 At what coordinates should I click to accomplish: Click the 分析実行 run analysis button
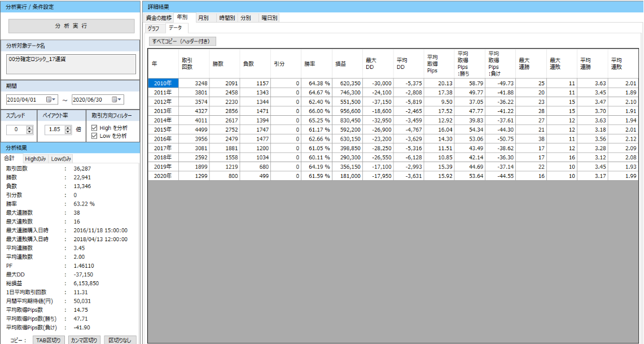click(x=72, y=26)
